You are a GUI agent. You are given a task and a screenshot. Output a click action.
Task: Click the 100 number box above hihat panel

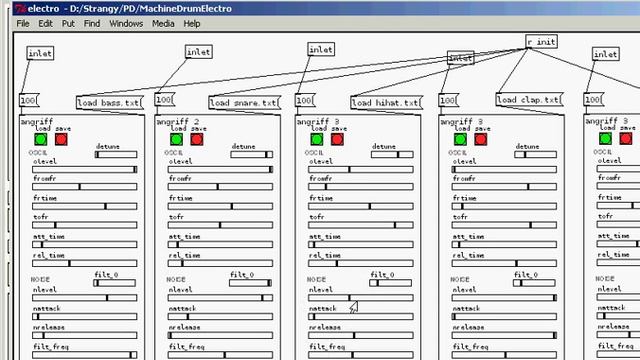[305, 100]
